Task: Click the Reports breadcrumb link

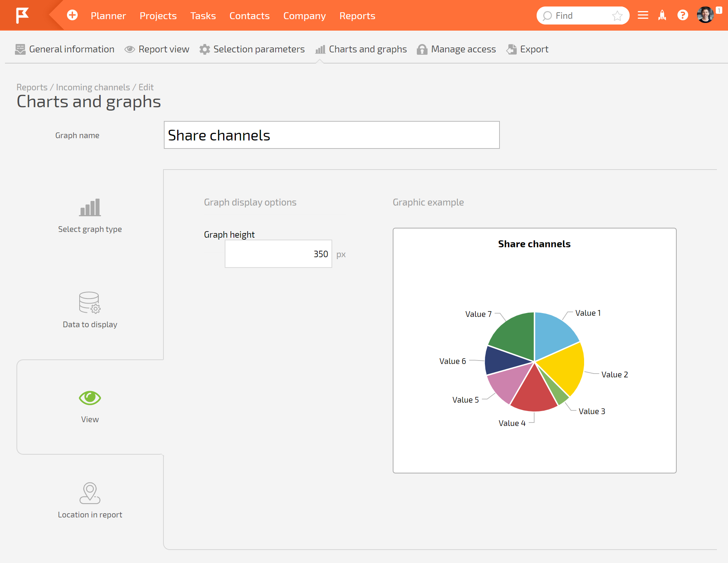Action: [x=32, y=87]
